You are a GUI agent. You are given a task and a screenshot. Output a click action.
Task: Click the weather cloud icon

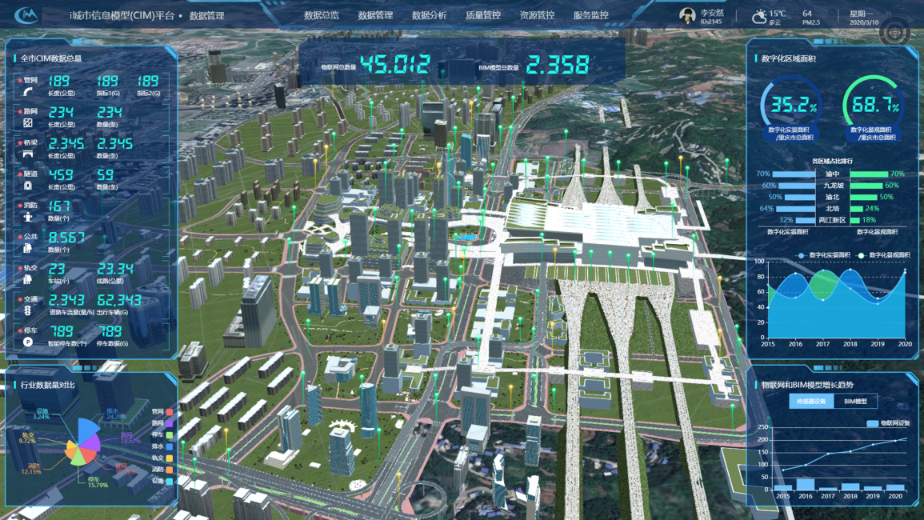pos(760,15)
